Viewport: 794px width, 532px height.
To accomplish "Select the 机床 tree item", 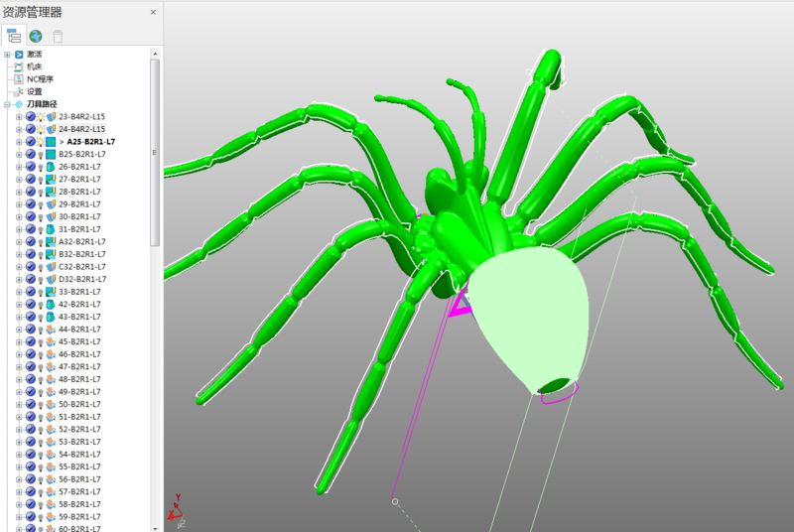I will tap(35, 66).
